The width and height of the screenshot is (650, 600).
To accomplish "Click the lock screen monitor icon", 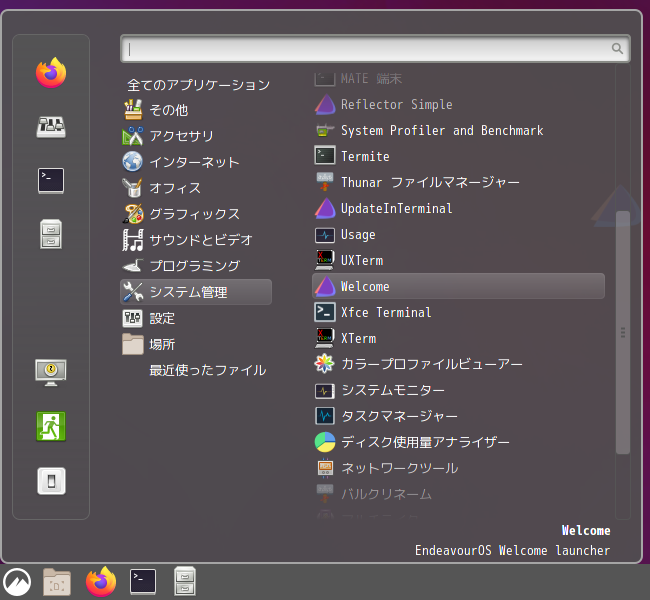I will click(51, 372).
